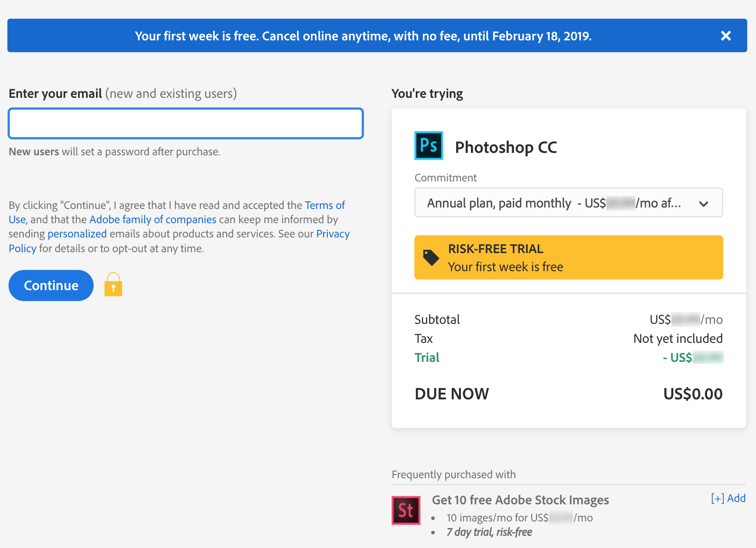Image resolution: width=756 pixels, height=548 pixels.
Task: Click the 'You're trying' heading
Action: (x=427, y=94)
